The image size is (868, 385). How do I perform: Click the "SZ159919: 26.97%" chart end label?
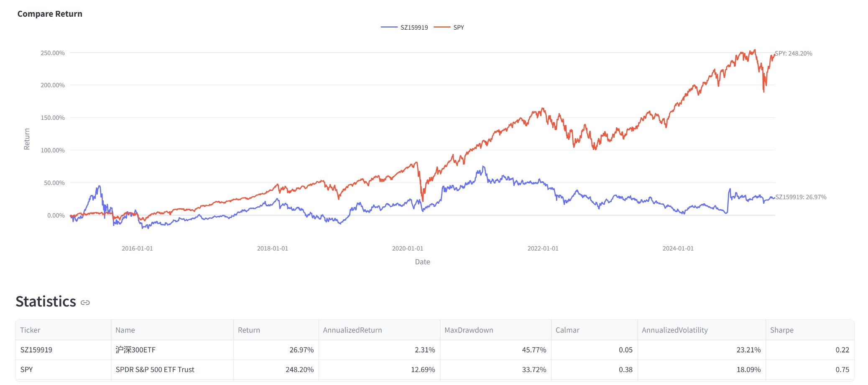801,197
